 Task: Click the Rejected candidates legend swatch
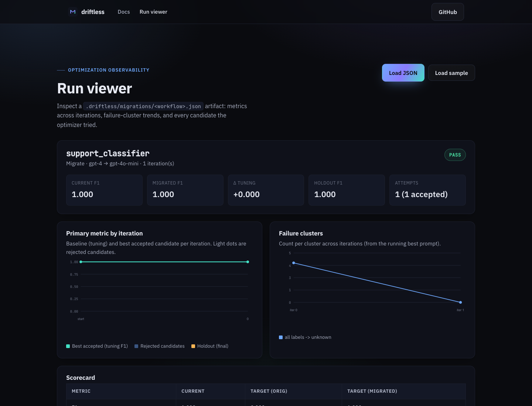pyautogui.click(x=136, y=346)
